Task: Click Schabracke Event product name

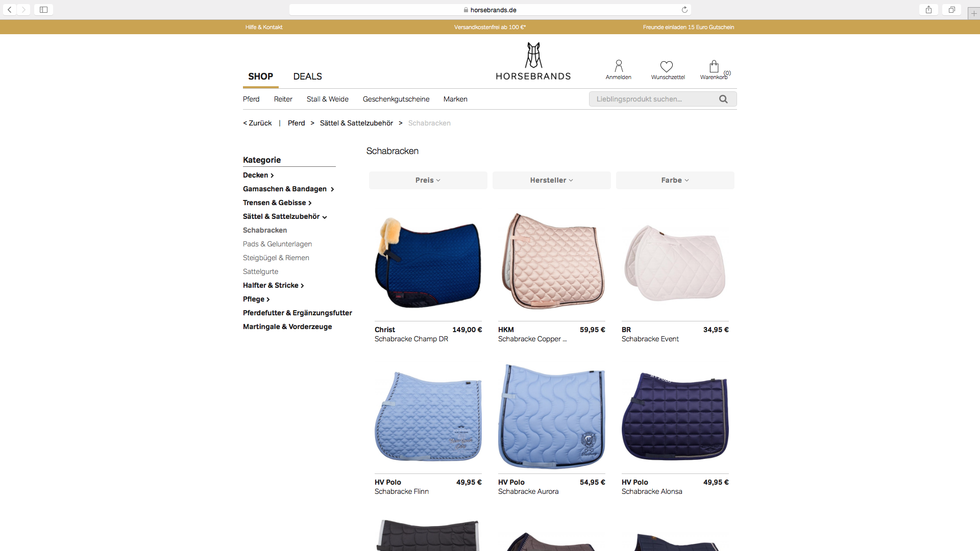Action: pyautogui.click(x=650, y=339)
